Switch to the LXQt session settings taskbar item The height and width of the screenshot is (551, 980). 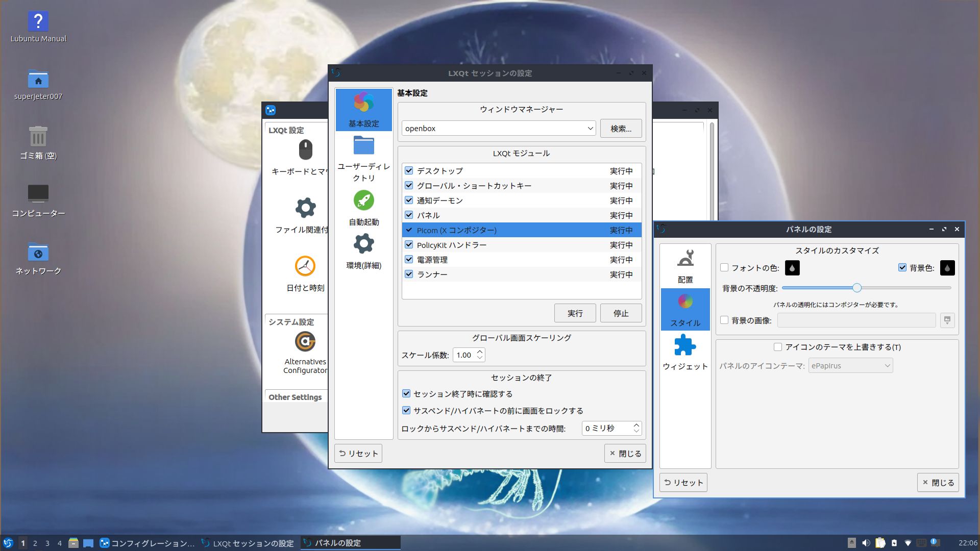[x=249, y=543]
